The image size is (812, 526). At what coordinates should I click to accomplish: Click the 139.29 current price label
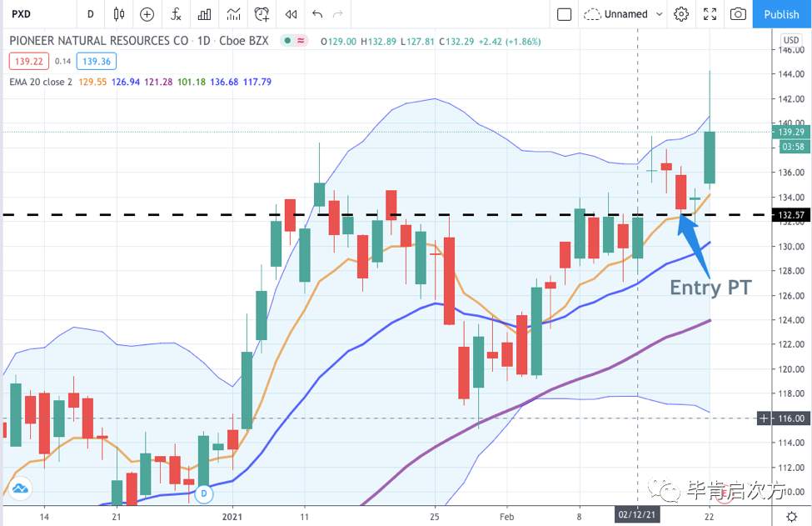(x=791, y=133)
